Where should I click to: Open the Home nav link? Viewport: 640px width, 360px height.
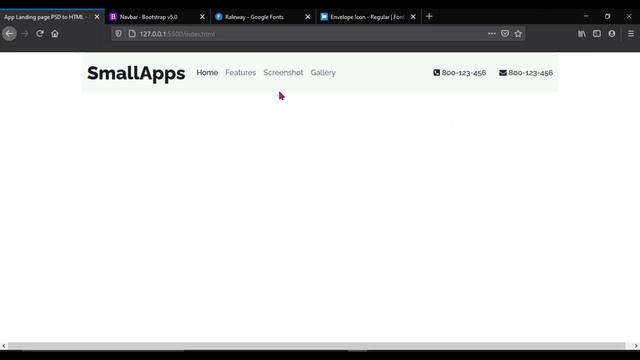(x=207, y=73)
